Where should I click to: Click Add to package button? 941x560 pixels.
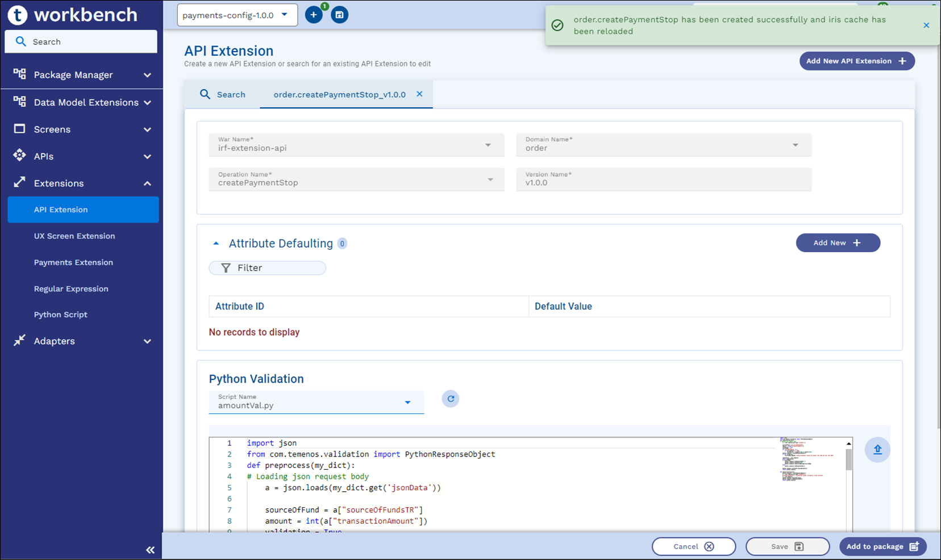pos(882,546)
